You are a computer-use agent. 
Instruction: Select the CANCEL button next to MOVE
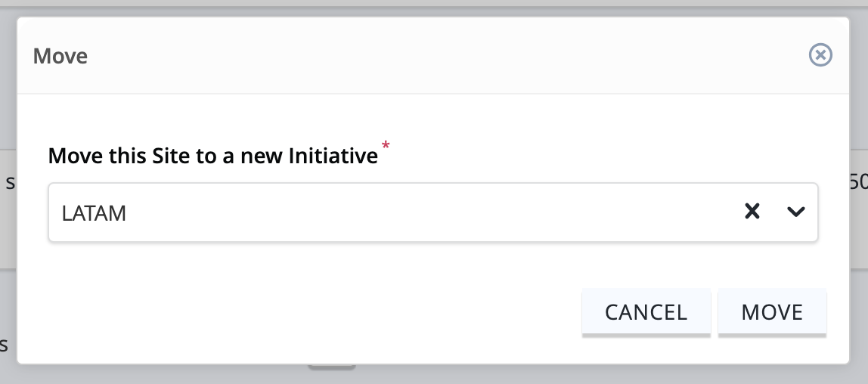[x=646, y=312]
